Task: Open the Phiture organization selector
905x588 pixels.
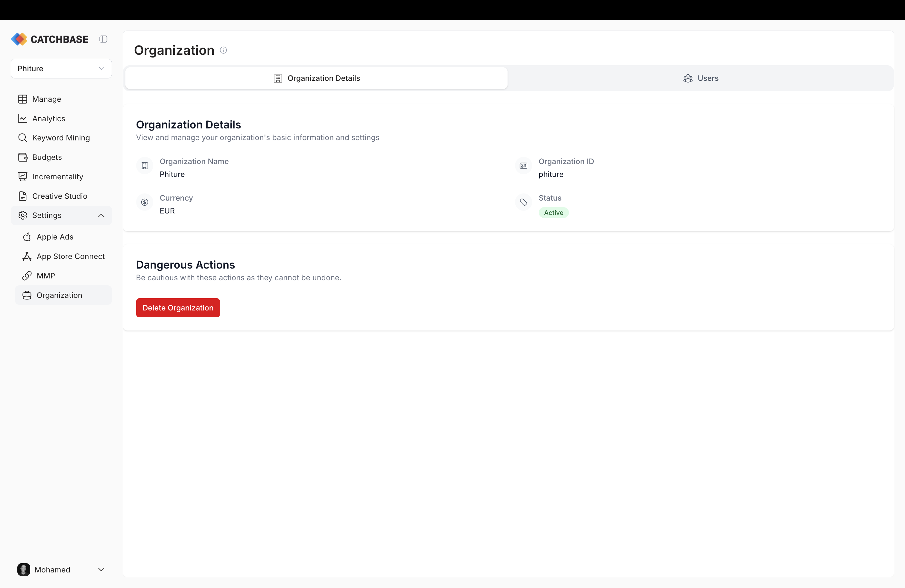Action: click(61, 69)
